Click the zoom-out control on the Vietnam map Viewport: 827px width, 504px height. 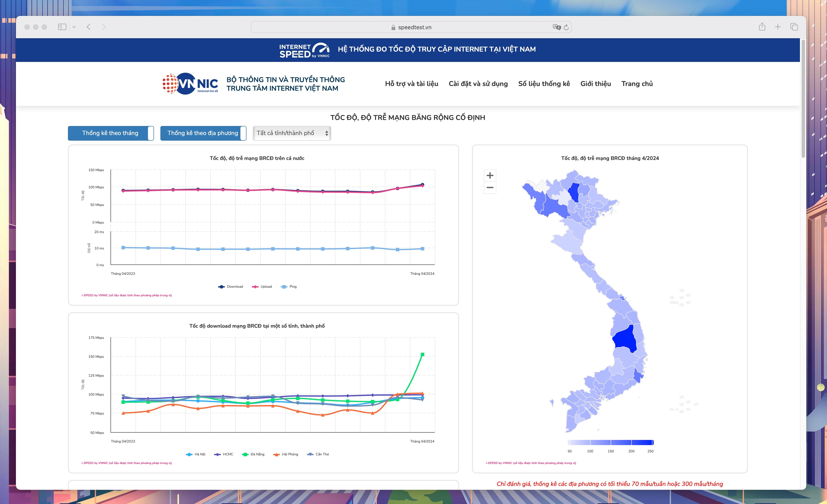pyautogui.click(x=490, y=188)
